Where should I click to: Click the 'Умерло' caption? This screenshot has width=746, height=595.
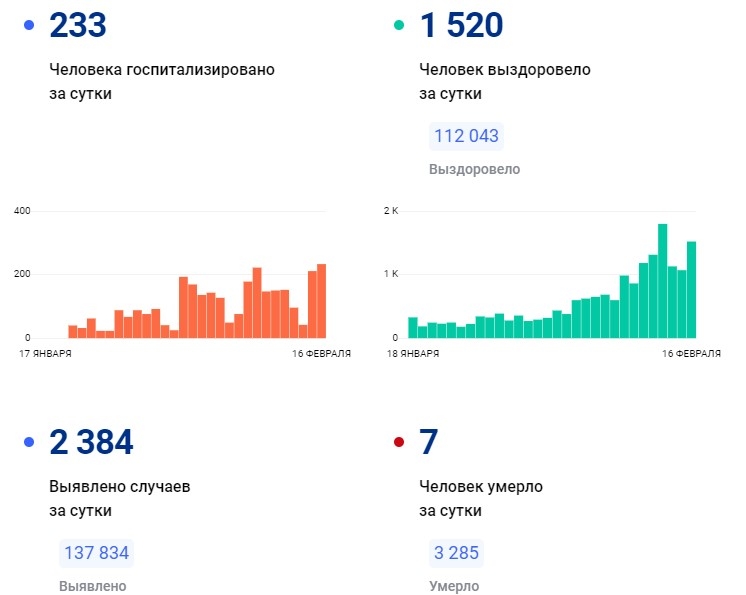click(454, 587)
